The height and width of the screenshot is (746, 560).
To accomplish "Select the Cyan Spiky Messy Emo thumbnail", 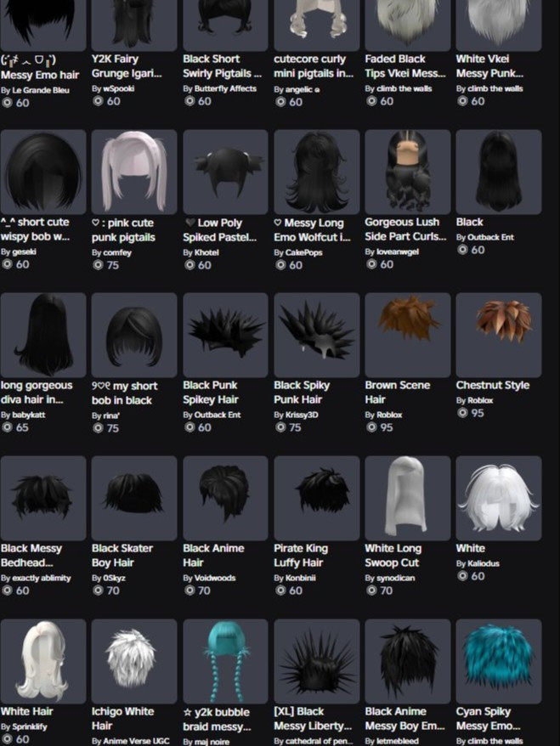I will [499, 661].
